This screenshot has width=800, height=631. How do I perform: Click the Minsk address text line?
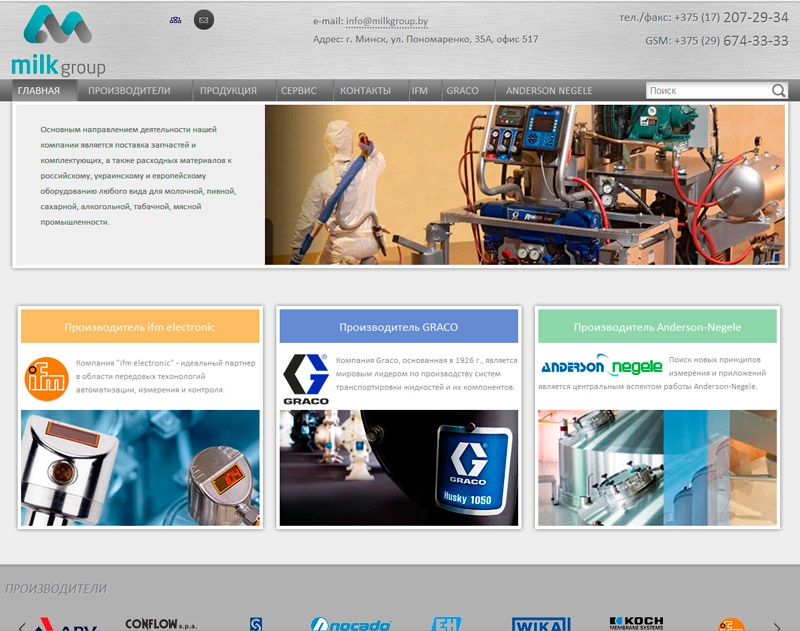pyautogui.click(x=426, y=39)
